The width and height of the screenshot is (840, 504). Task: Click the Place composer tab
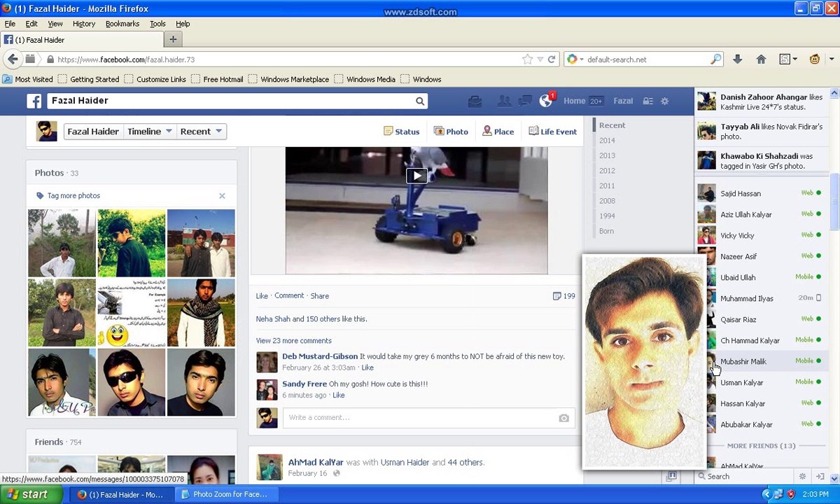[x=498, y=132]
